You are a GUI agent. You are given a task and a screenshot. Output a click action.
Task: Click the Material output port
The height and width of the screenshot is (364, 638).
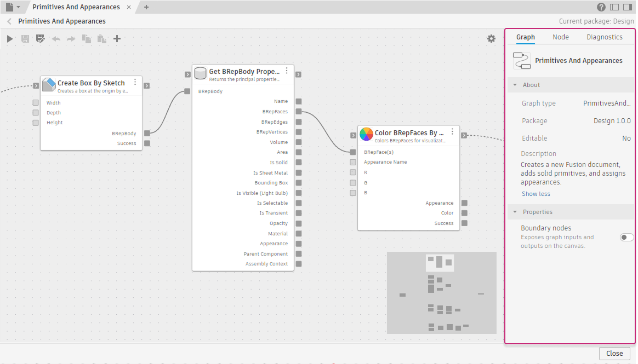click(x=299, y=234)
